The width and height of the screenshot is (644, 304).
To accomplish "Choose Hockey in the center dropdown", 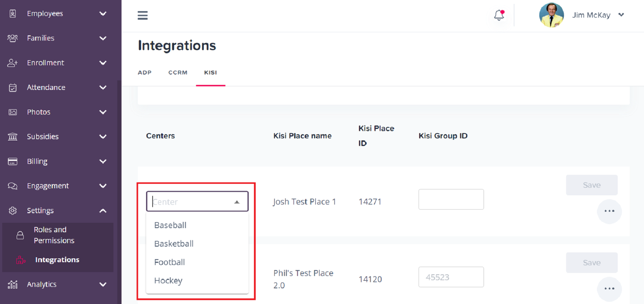I will pyautogui.click(x=168, y=280).
